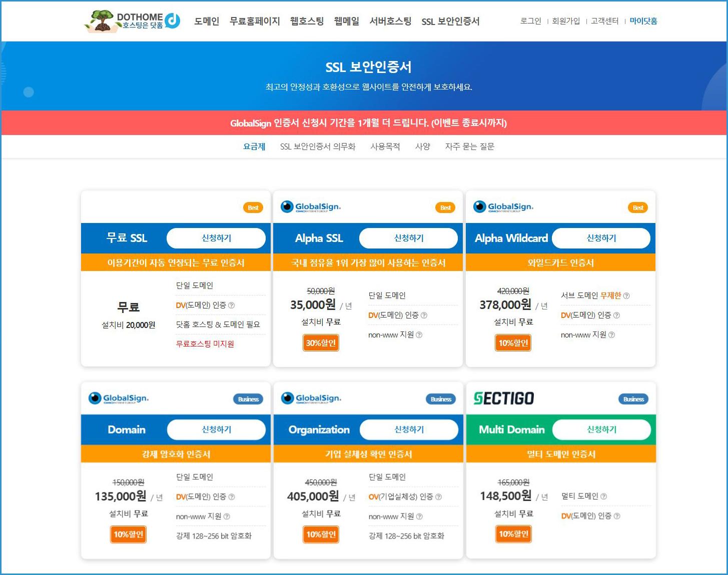Open the 서버호스팅 menu item

click(x=390, y=21)
